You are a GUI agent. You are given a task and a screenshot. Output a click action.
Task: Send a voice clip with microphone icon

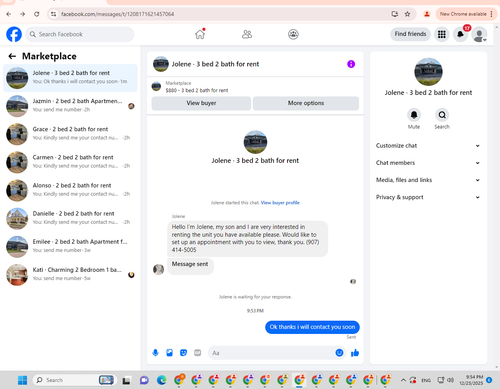tap(155, 353)
